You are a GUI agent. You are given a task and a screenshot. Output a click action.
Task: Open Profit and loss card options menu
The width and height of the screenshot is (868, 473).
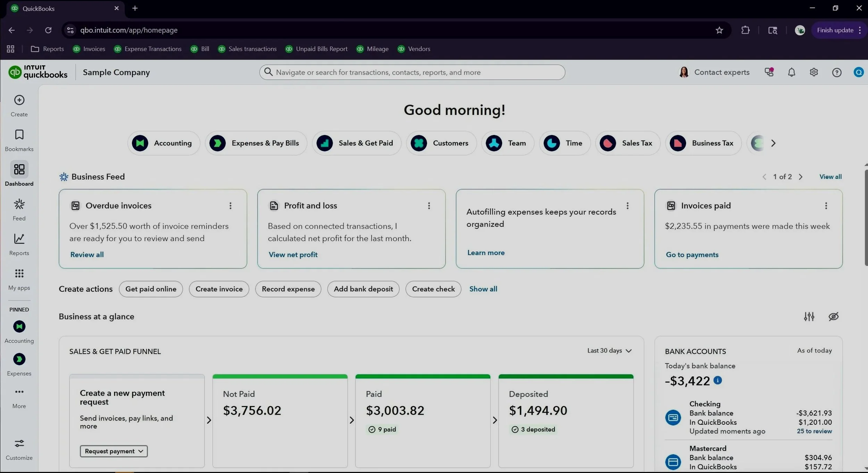pos(429,206)
